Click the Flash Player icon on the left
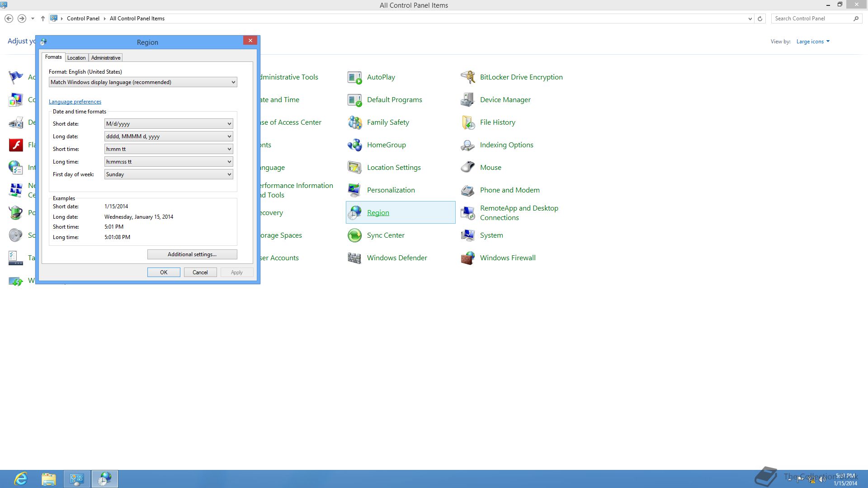 [x=16, y=145]
